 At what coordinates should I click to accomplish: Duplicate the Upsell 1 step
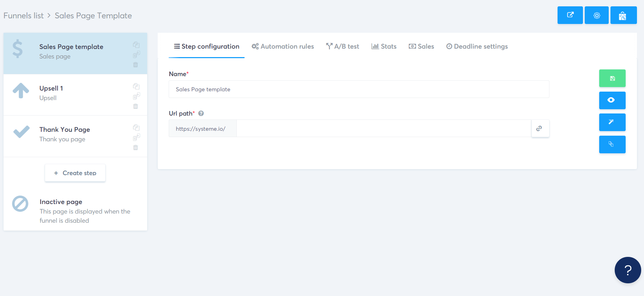[136, 86]
